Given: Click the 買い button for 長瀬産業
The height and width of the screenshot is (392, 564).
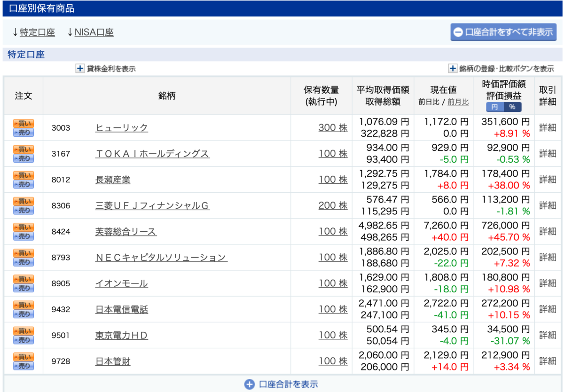Looking at the screenshot, I should pos(23,175).
